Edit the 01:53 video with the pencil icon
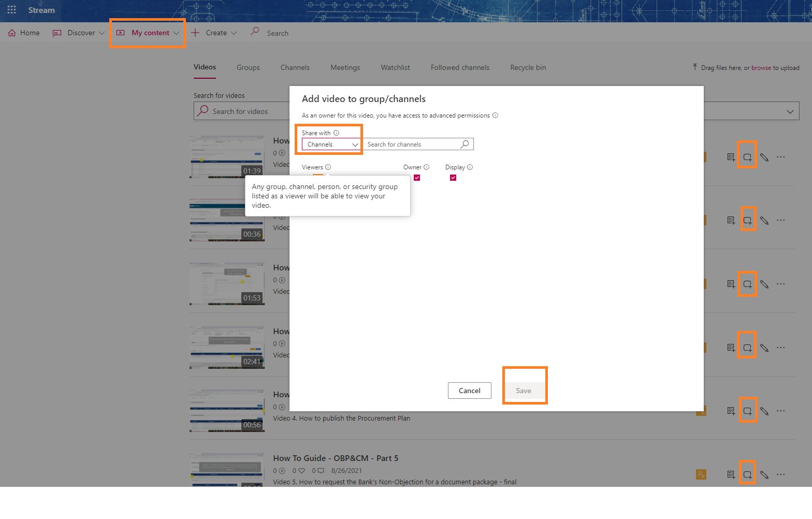This screenshot has height=519, width=812. pyautogui.click(x=764, y=284)
